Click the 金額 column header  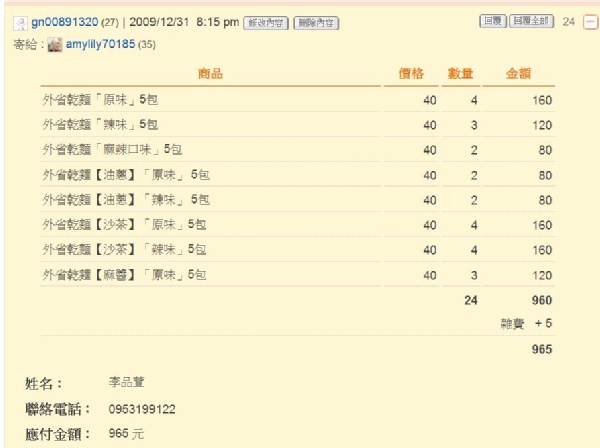pos(521,75)
